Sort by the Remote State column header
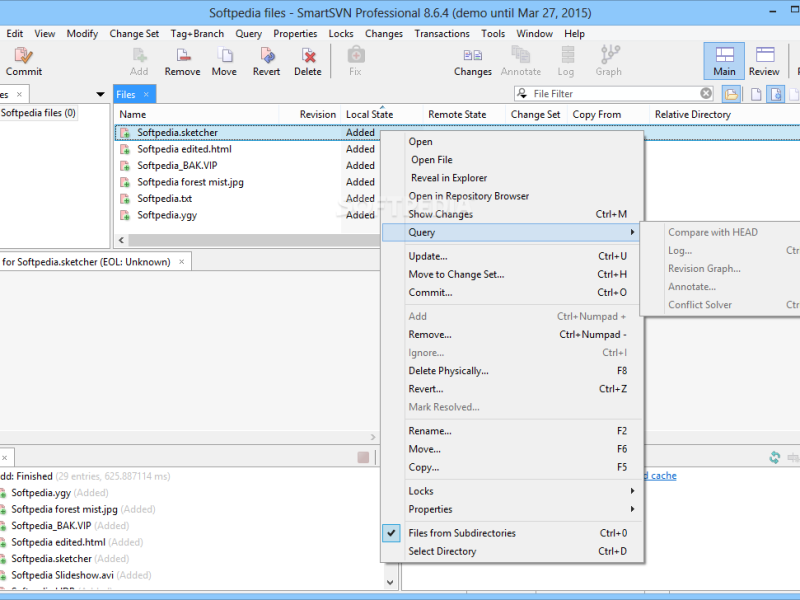Image resolution: width=800 pixels, height=600 pixels. pyautogui.click(x=464, y=115)
